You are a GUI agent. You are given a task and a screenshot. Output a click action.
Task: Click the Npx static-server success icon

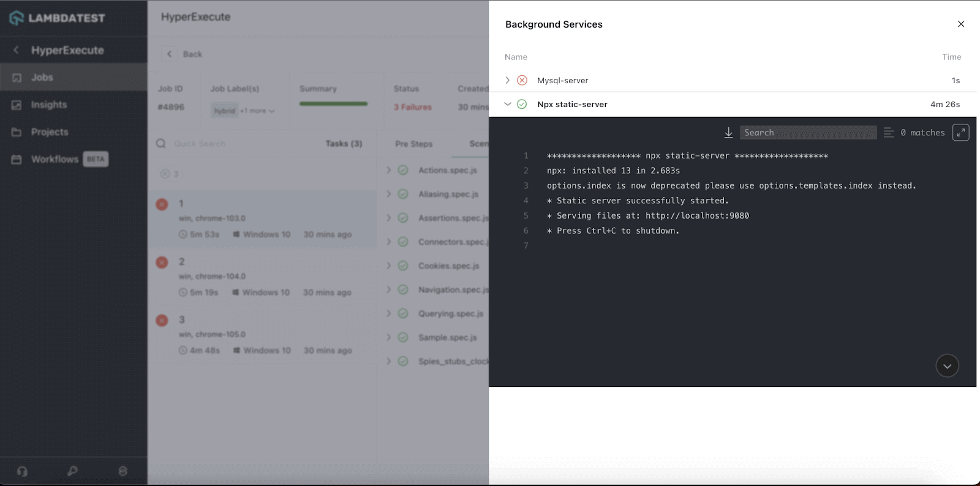pyautogui.click(x=522, y=104)
